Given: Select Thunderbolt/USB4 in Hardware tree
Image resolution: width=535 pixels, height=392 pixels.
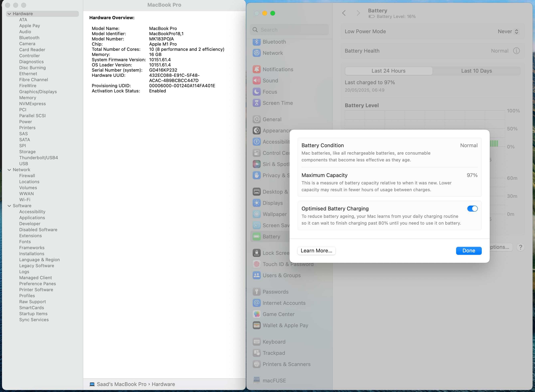Looking at the screenshot, I should tap(38, 158).
